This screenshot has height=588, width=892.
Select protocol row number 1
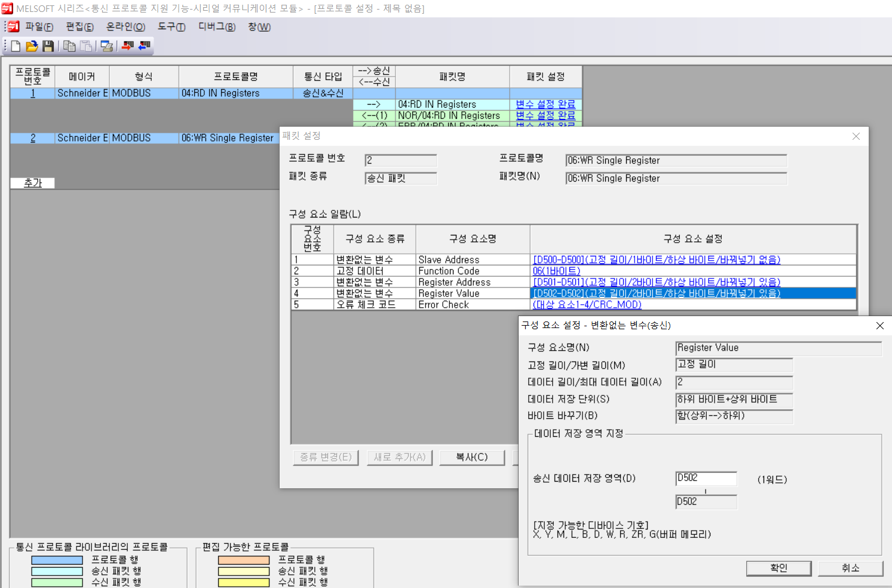(x=32, y=93)
